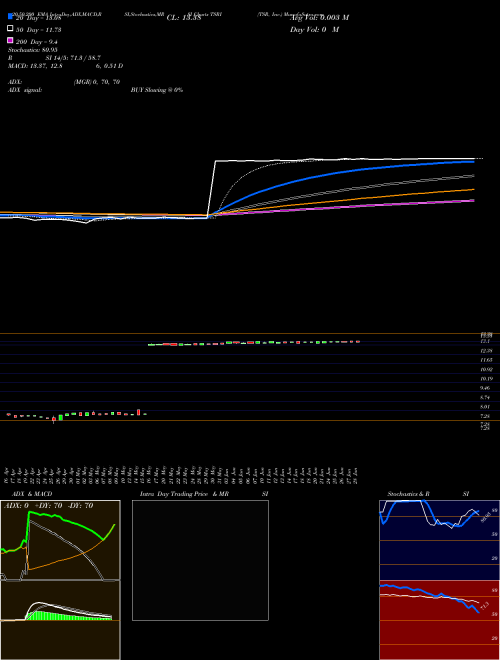Click the 'ADX signal:' label
500x660 pixels.
tap(25, 90)
